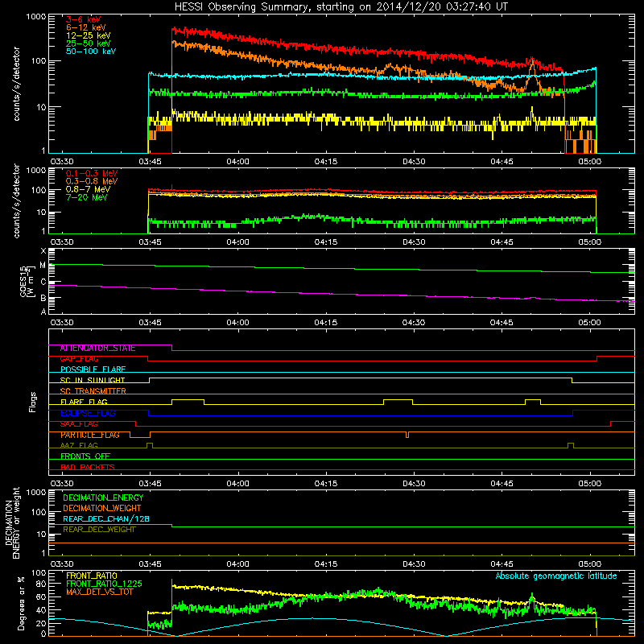
Task: Click the MAX_DET_VS_TOT legend entry
Action: [x=100, y=592]
